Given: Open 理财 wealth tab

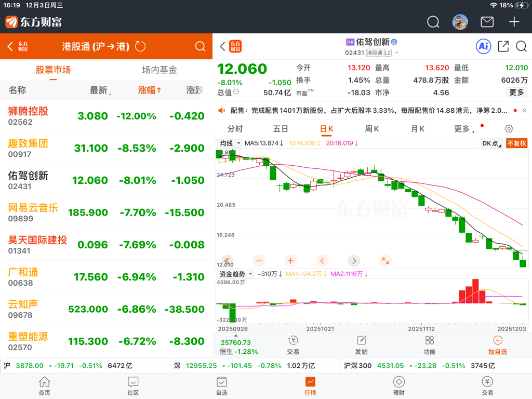Looking at the screenshot, I should pyautogui.click(x=398, y=386).
